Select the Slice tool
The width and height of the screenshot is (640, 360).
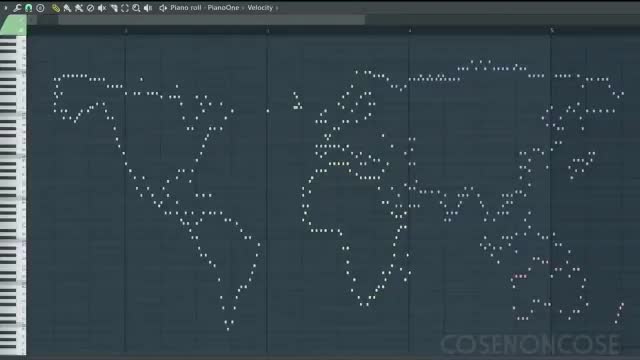[x=113, y=8]
